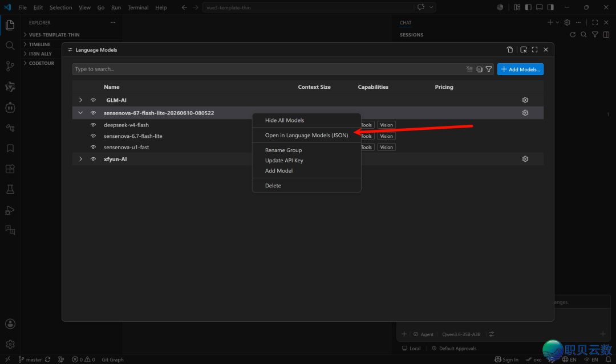Click the synchronize changes icon next to master
The height and width of the screenshot is (364, 616).
[47, 359]
